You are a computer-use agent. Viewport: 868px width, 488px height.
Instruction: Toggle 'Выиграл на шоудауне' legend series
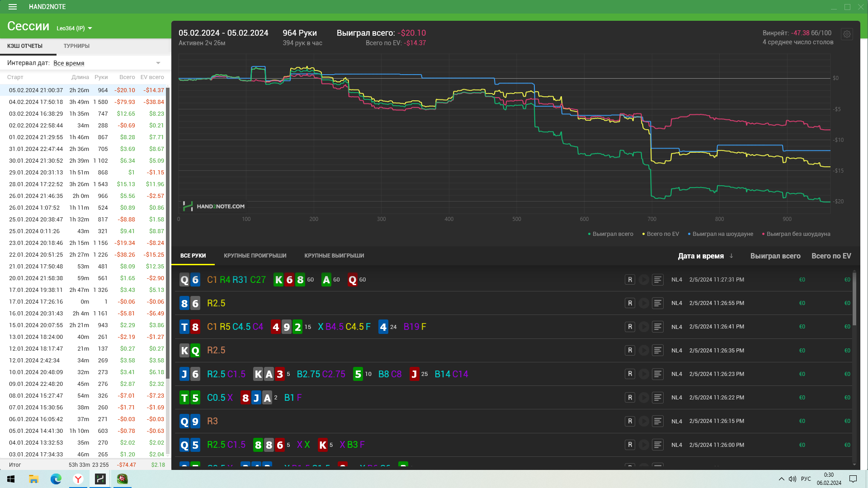tap(720, 234)
